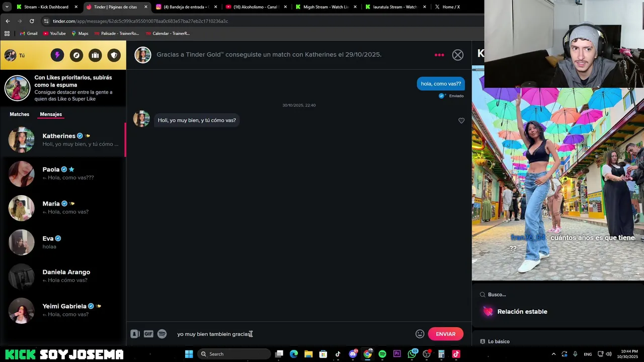Click the ENVIAR send button
Screen dimensions: 644x362
point(445,334)
